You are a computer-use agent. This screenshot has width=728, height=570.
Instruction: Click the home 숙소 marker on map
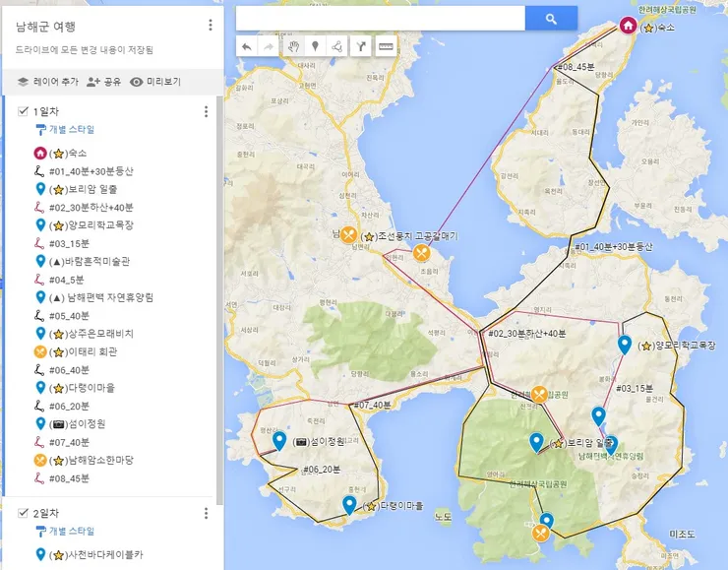(x=628, y=26)
